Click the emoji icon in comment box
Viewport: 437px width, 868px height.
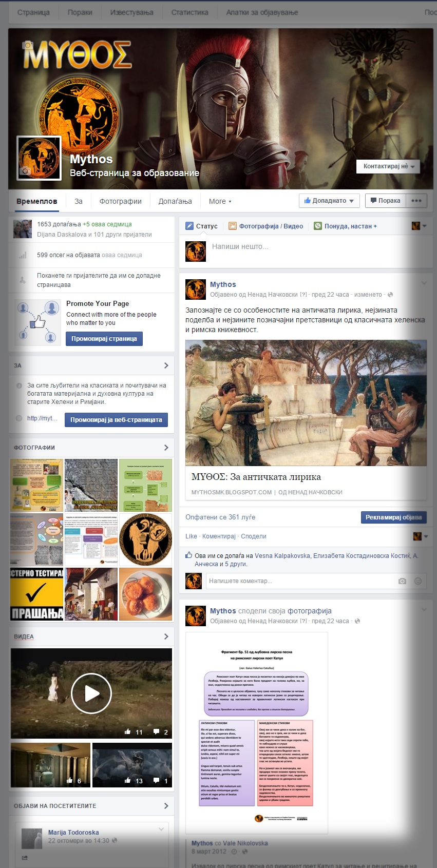[418, 581]
